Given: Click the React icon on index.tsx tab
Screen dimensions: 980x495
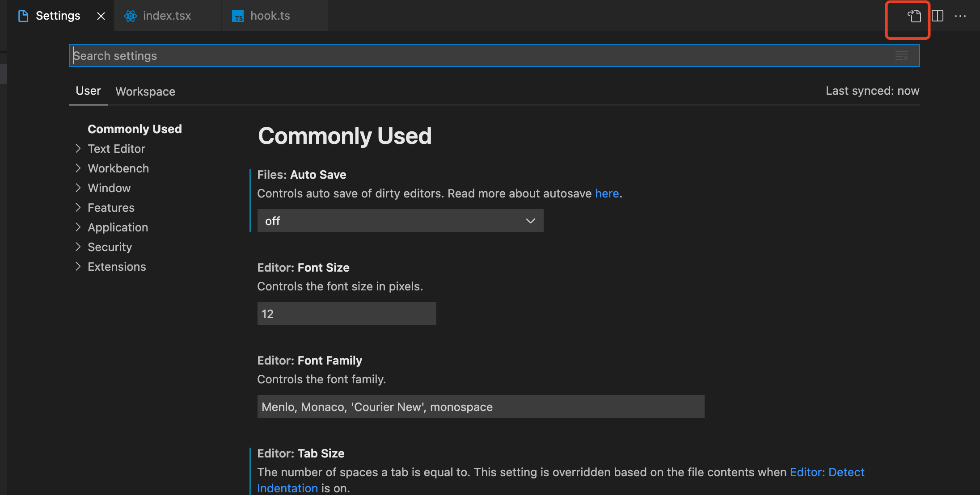Looking at the screenshot, I should [130, 16].
